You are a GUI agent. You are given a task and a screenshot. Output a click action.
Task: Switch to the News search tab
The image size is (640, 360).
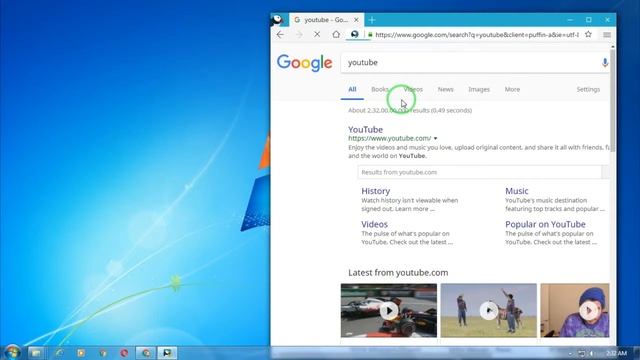[445, 89]
